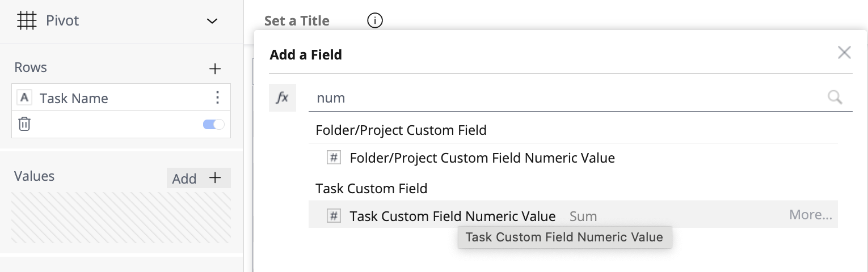Add a new Rows field with plus
Screen dimensions: 868x272
coord(214,69)
